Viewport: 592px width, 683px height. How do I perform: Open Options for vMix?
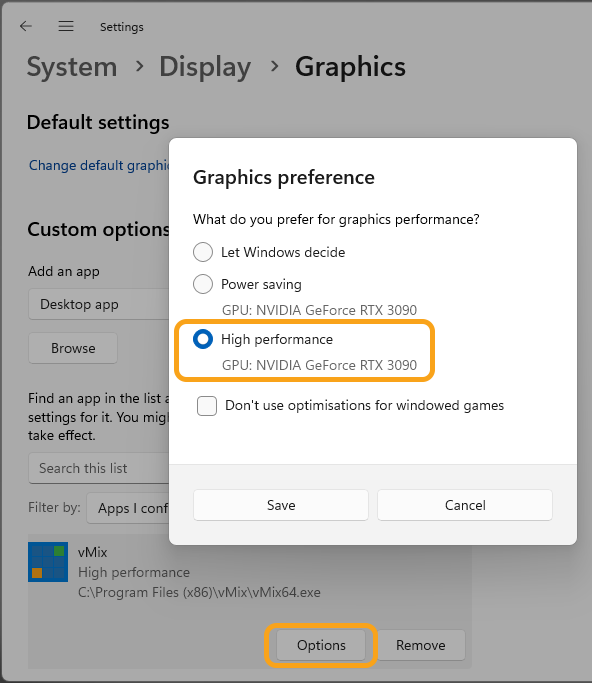(321, 645)
